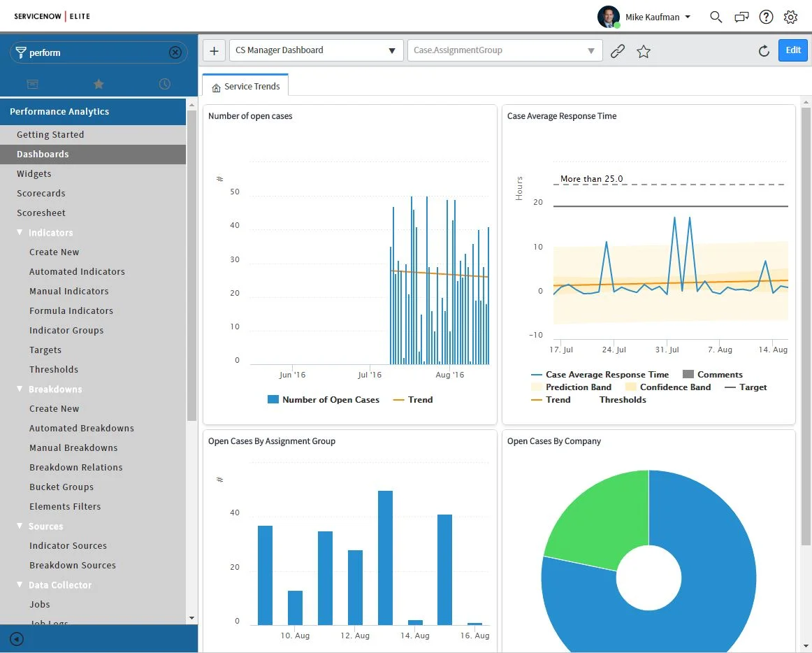Collapse the navigation sidebar arrow

tap(15, 638)
